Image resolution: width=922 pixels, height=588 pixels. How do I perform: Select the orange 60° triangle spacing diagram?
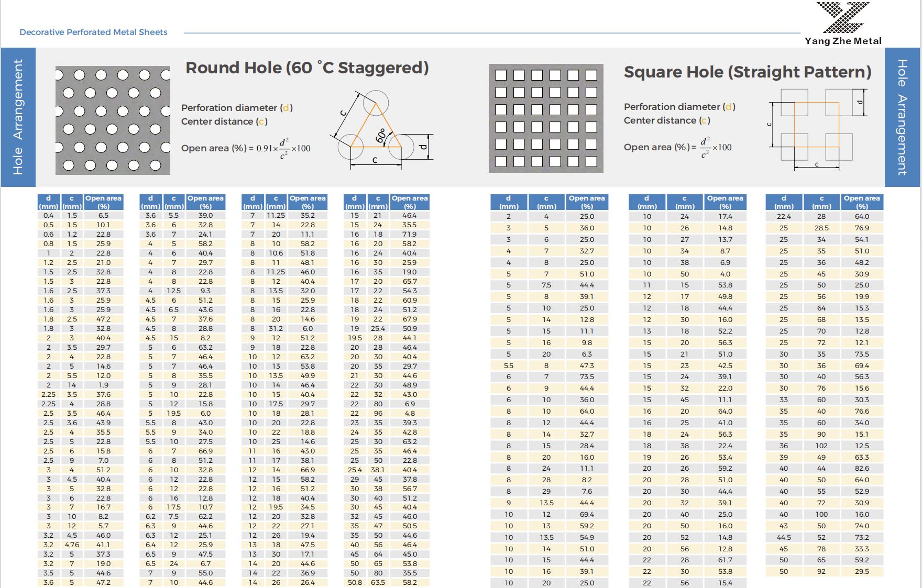[x=376, y=131]
